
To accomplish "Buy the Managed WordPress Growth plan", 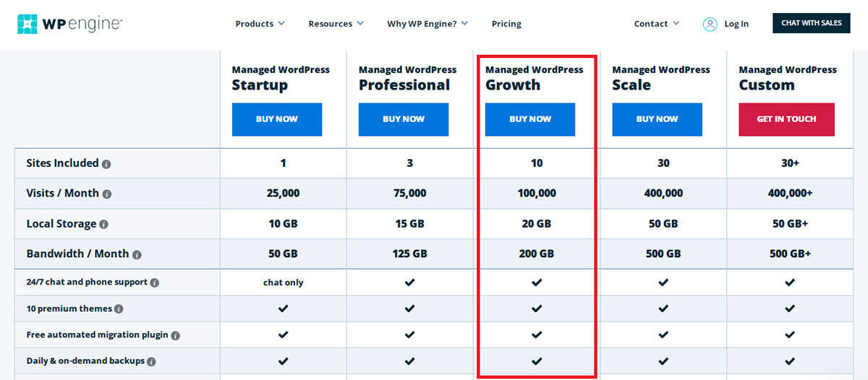I will coord(530,119).
